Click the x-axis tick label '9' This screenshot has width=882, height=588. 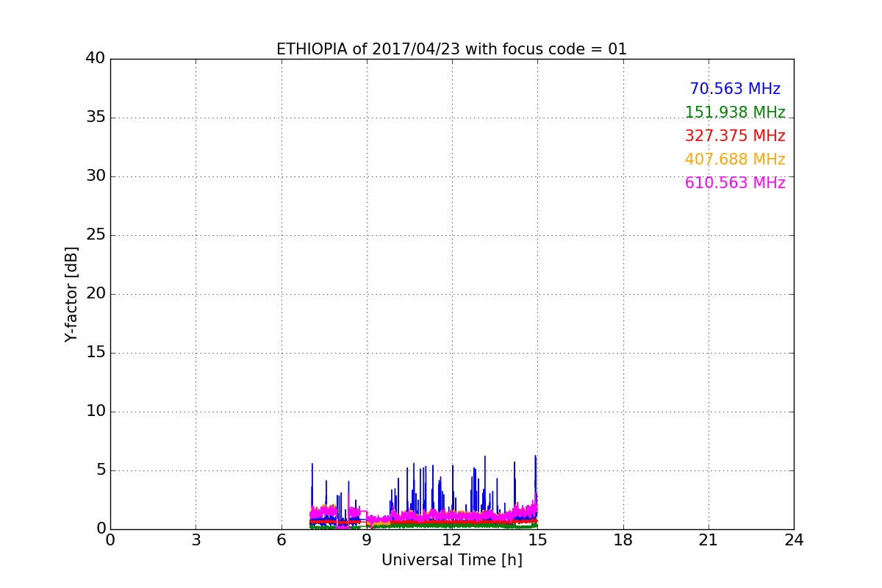367,540
